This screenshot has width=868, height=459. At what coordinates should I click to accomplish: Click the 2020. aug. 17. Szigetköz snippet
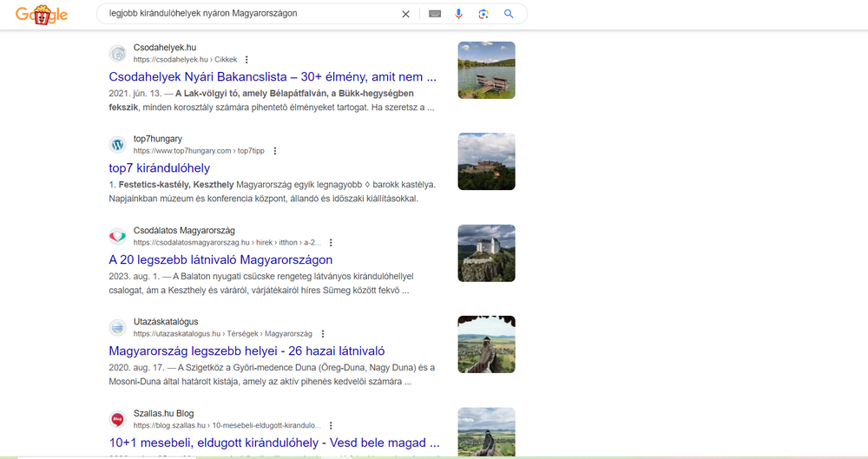(x=272, y=375)
